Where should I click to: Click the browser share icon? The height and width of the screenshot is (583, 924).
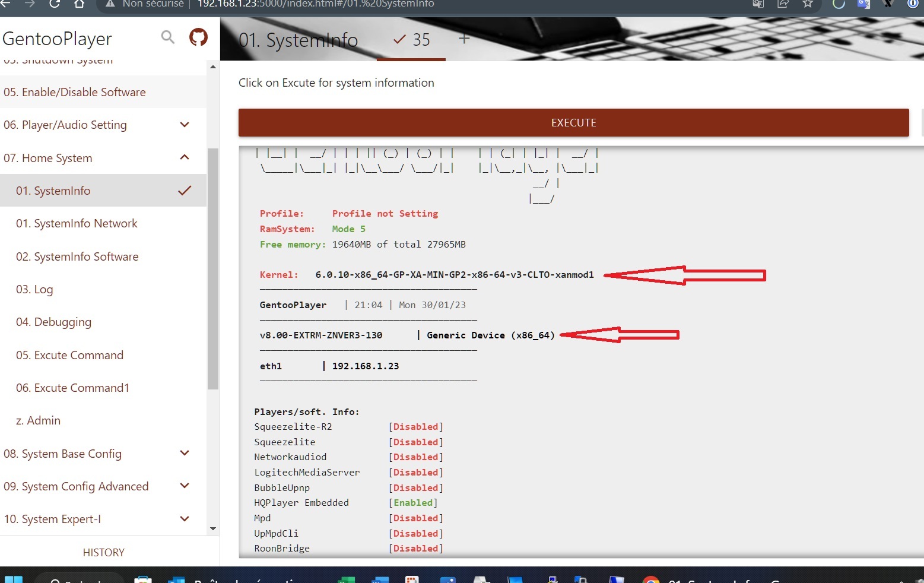tap(783, 4)
